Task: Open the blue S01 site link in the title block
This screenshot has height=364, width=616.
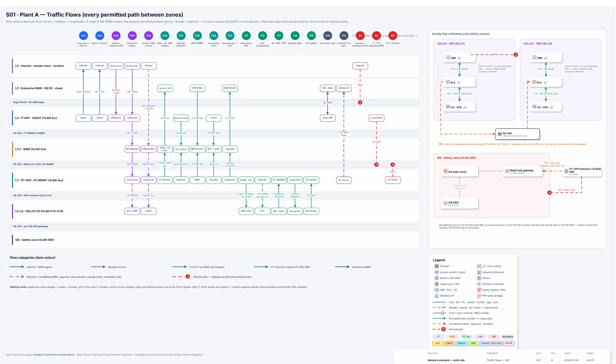Action: pyautogui.click(x=538, y=360)
